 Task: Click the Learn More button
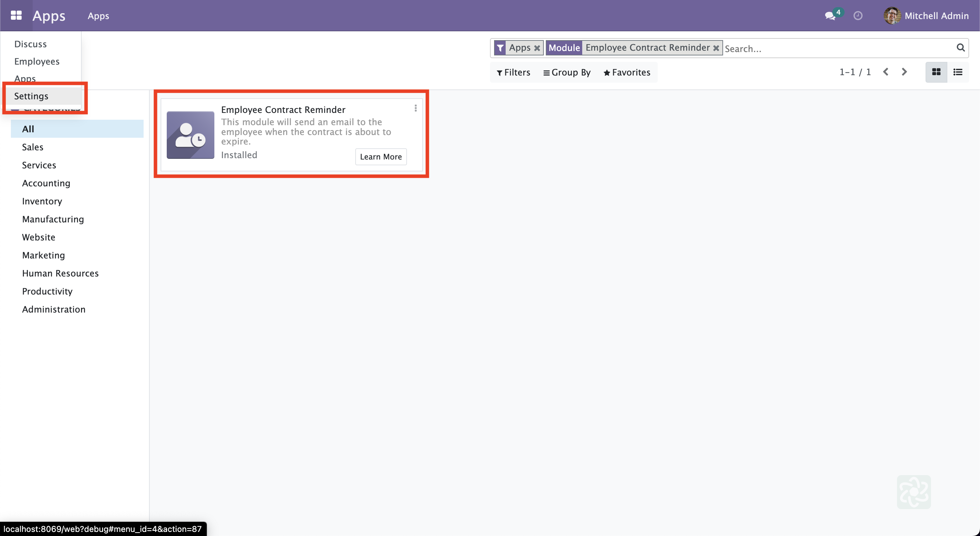click(380, 157)
